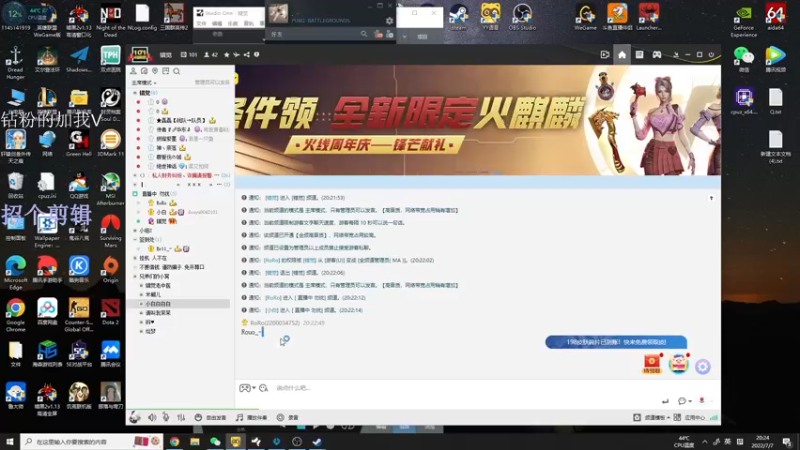Open the Windows Start menu
This screenshot has width=800, height=450.
click(9, 441)
